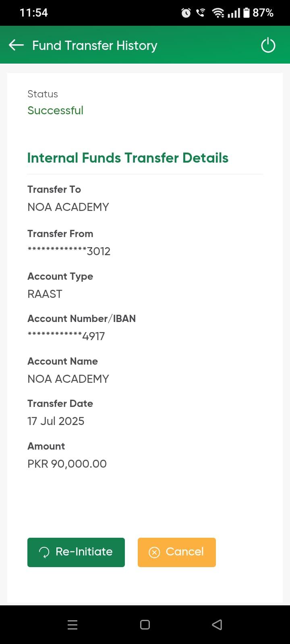
Task: Tap the power logout icon
Action: click(x=268, y=45)
